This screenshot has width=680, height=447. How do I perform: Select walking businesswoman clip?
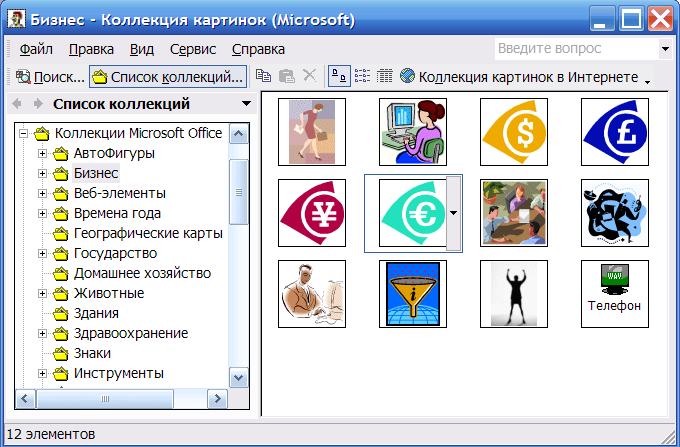312,132
